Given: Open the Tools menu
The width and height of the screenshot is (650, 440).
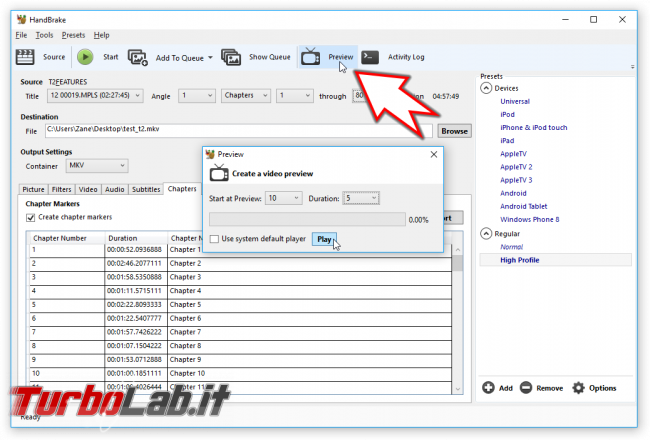Looking at the screenshot, I should (44, 35).
